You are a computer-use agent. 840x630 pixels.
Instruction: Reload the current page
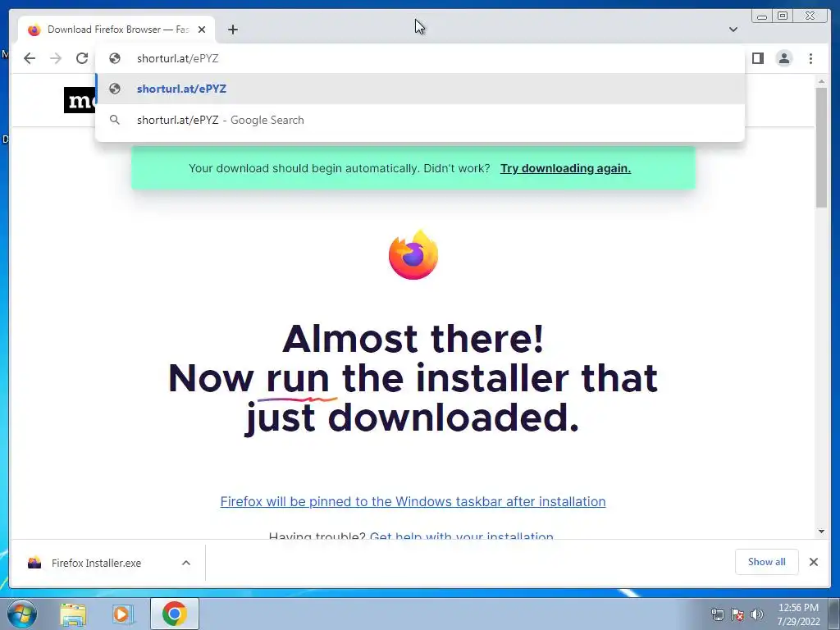point(82,58)
